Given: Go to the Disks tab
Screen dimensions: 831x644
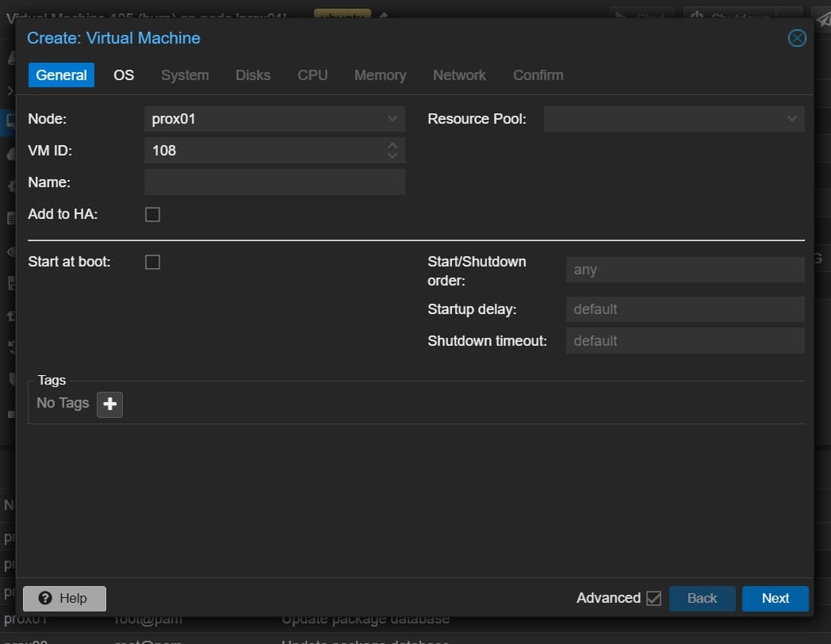Looking at the screenshot, I should [252, 75].
